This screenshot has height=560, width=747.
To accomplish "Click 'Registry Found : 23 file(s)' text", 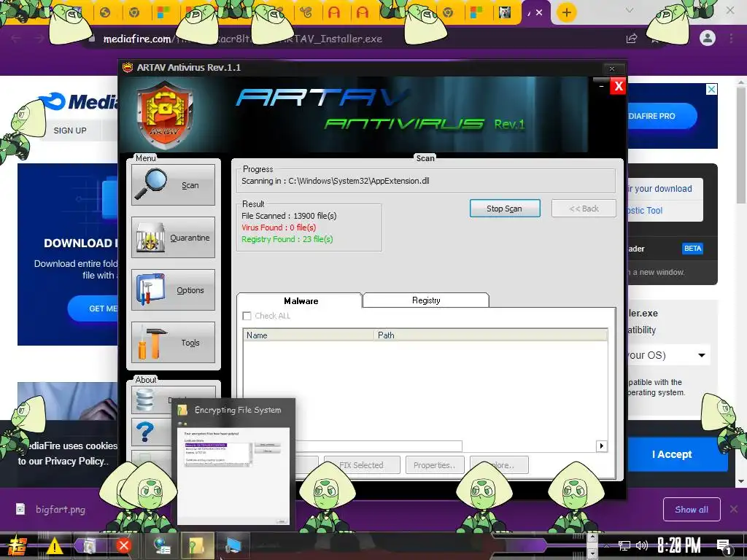I will coord(287,239).
